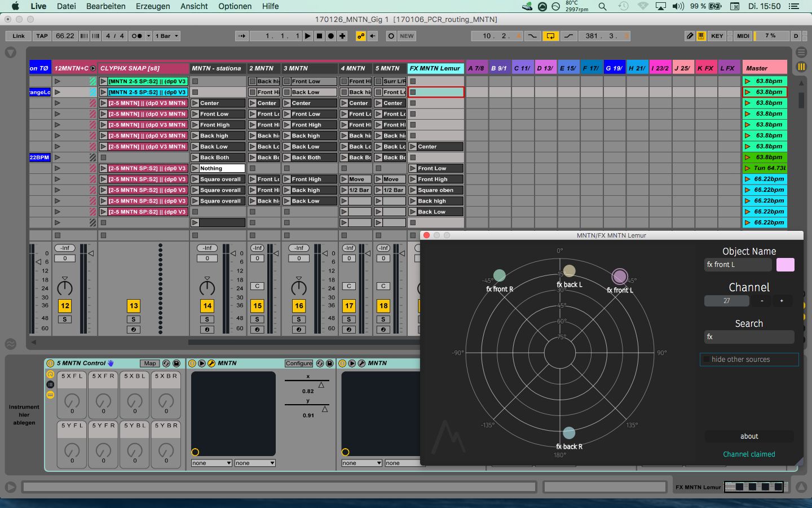Toggle the Link button
Image resolution: width=812 pixels, height=508 pixels.
click(19, 36)
